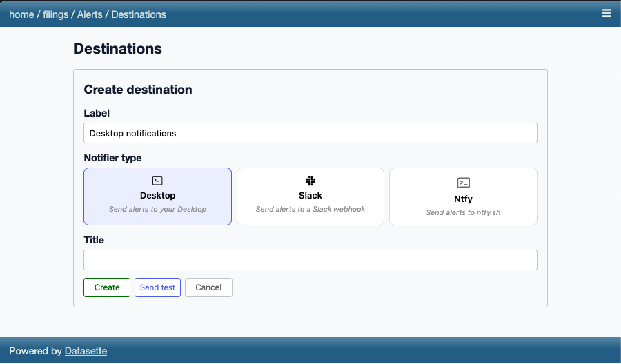Click into the empty Title field

click(x=310, y=260)
